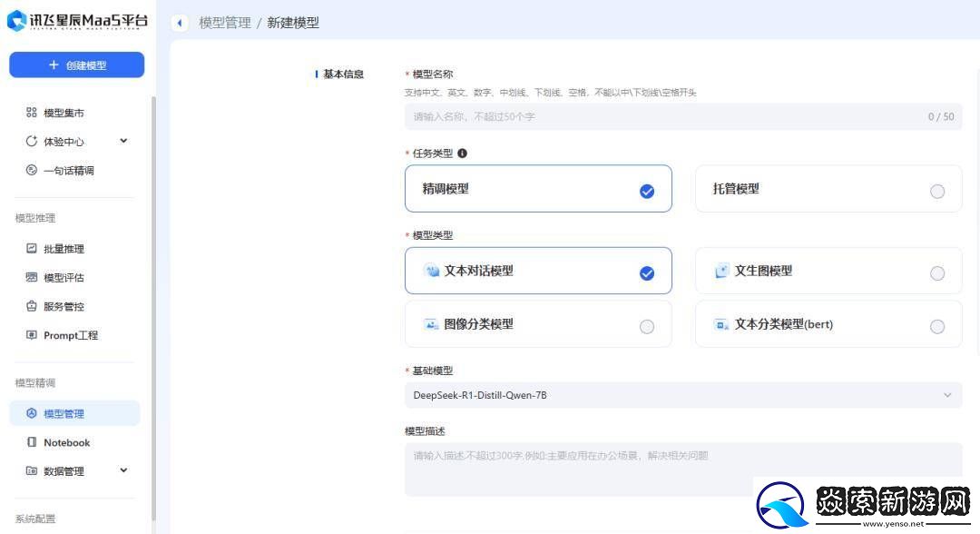Image resolution: width=980 pixels, height=534 pixels.
Task: Switch to 模型管理 via breadcrumb
Action: coord(225,23)
